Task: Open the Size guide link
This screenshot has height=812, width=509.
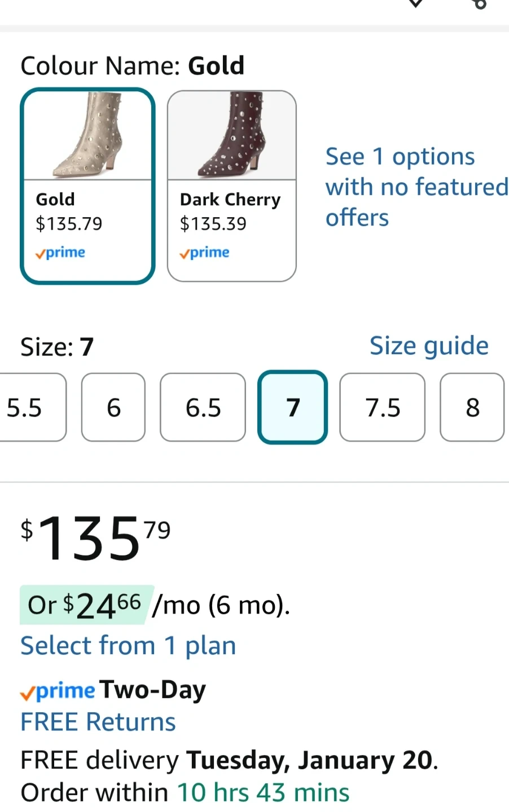Action: tap(429, 346)
